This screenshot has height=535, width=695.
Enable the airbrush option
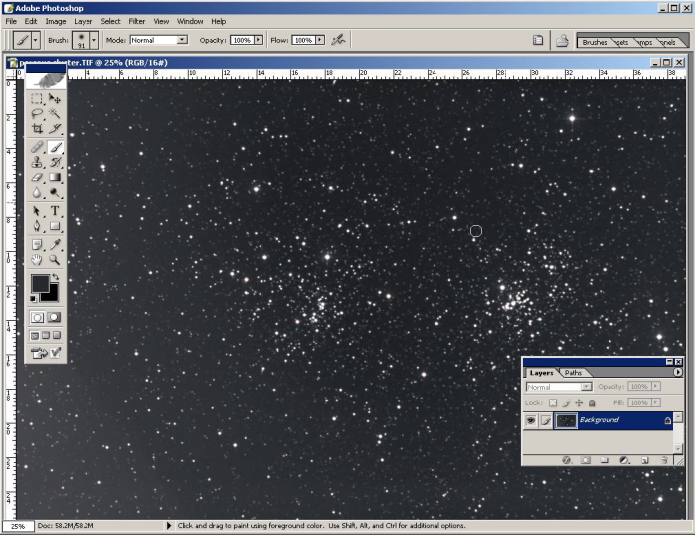[x=339, y=40]
